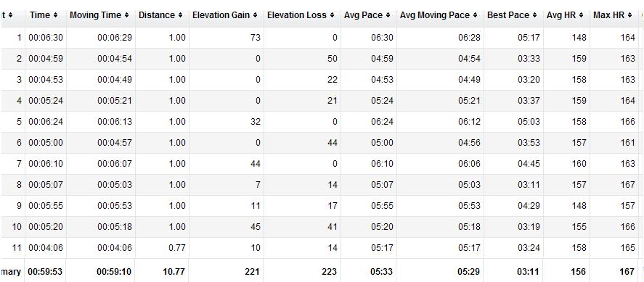The width and height of the screenshot is (644, 282).
Task: Select lap 8 best pace 03:11
Action: (x=529, y=185)
